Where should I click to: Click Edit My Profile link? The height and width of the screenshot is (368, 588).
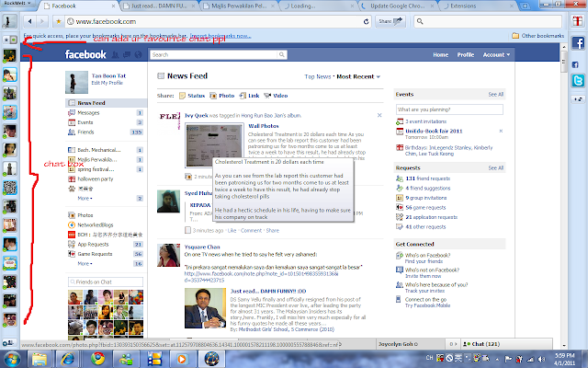click(107, 83)
